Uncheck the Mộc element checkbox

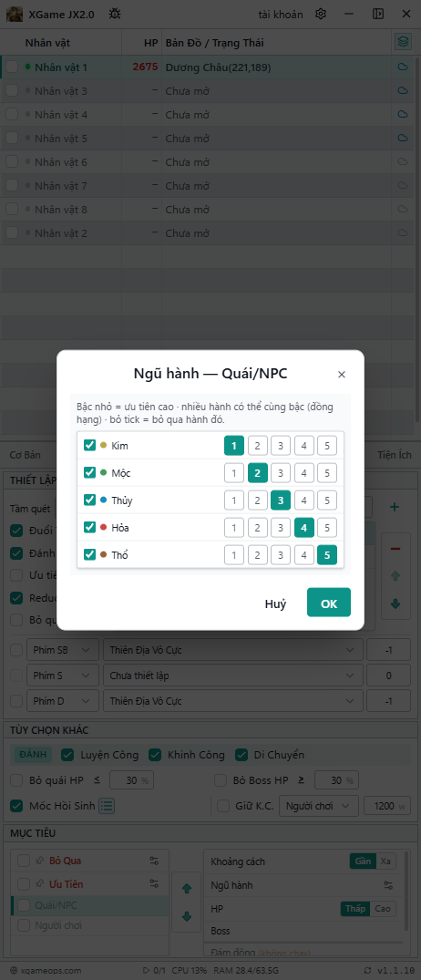point(90,472)
